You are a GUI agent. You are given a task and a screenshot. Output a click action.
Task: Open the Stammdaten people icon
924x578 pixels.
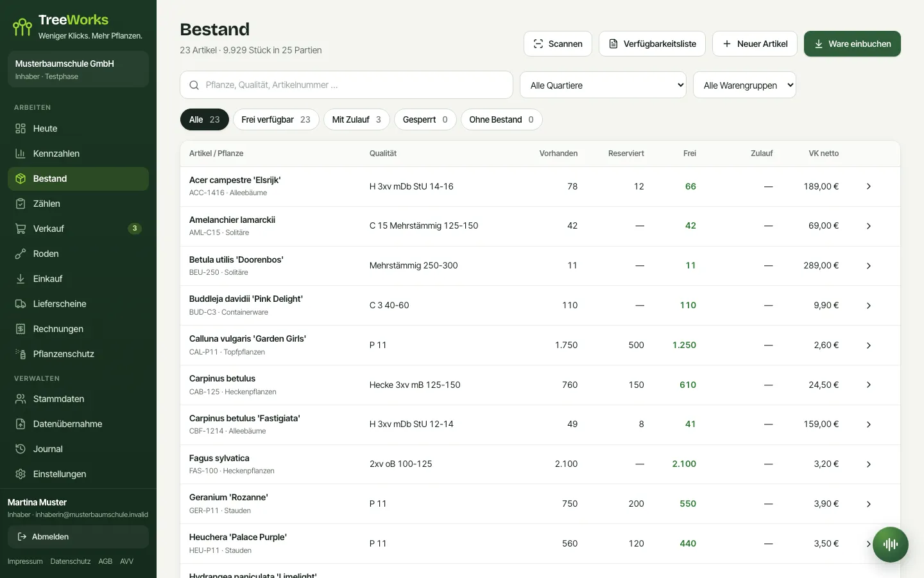tap(21, 399)
